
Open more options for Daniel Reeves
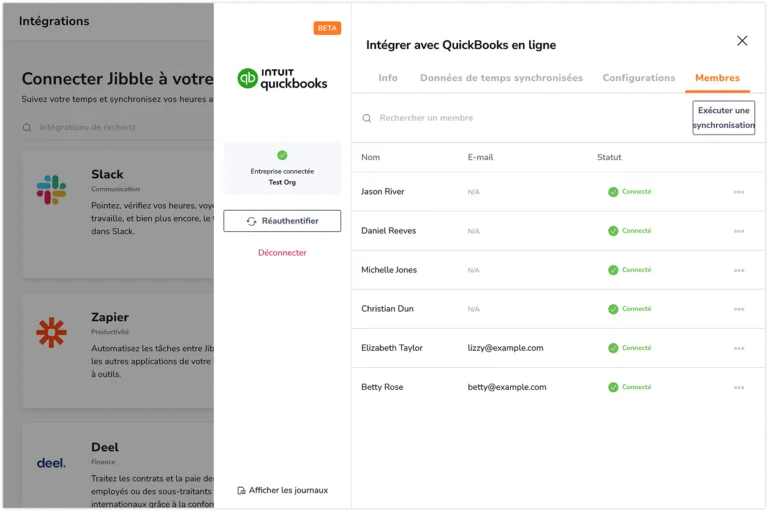click(x=739, y=231)
